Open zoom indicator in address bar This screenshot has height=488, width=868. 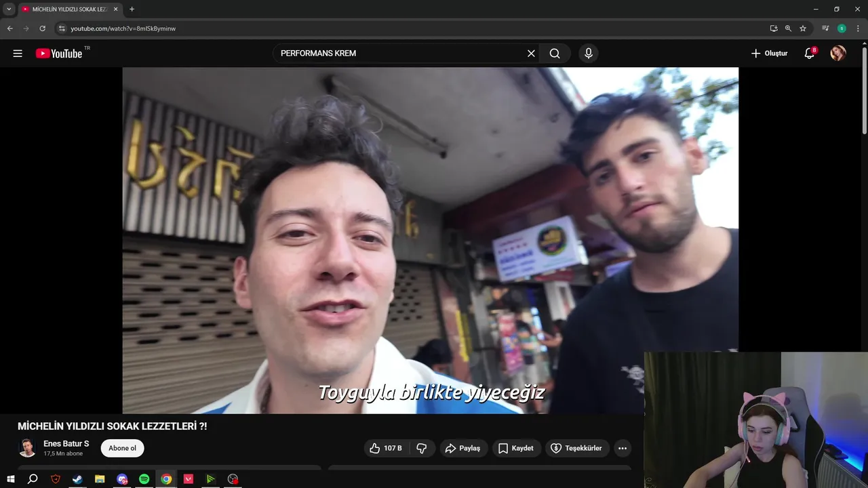click(x=788, y=28)
